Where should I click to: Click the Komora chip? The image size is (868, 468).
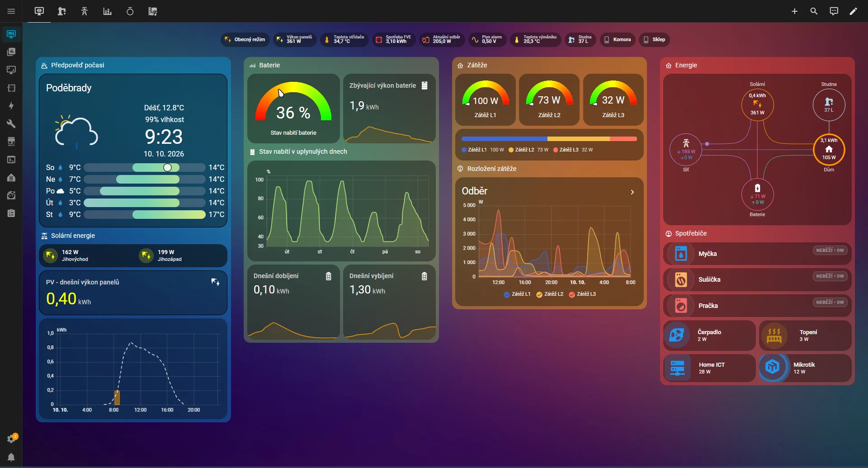tap(618, 40)
